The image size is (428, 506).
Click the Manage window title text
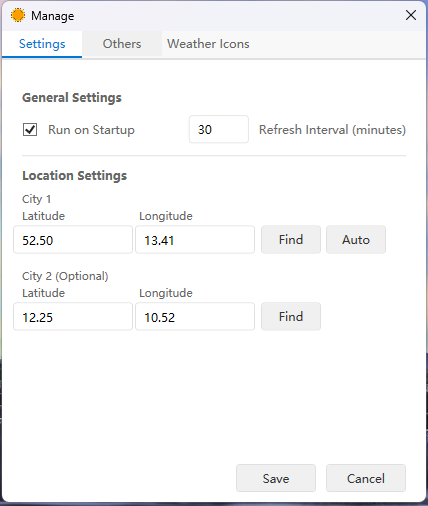click(x=53, y=16)
